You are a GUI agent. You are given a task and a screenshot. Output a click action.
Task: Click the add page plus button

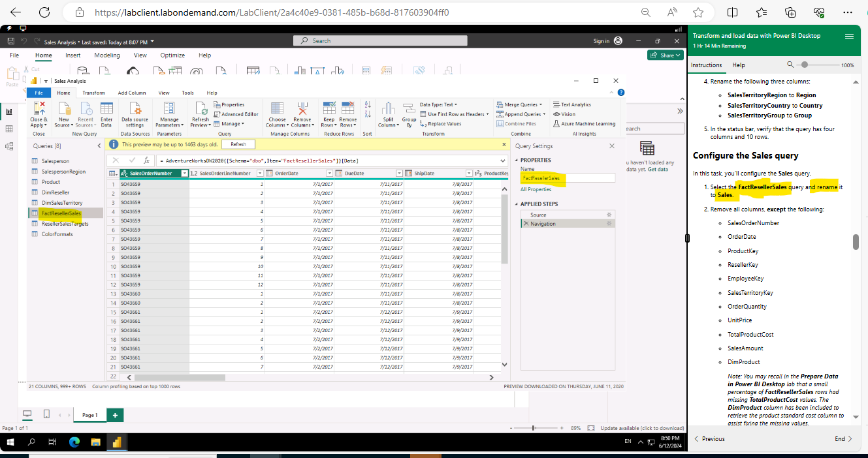tap(114, 415)
